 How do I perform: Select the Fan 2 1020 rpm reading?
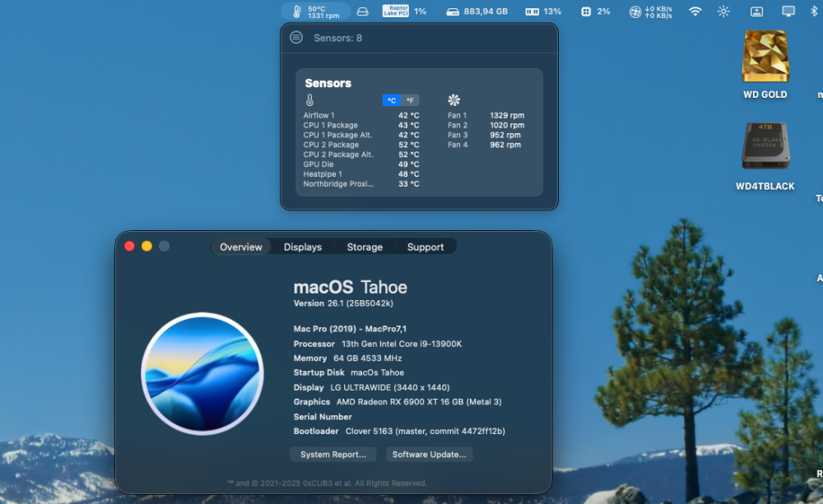(x=486, y=125)
